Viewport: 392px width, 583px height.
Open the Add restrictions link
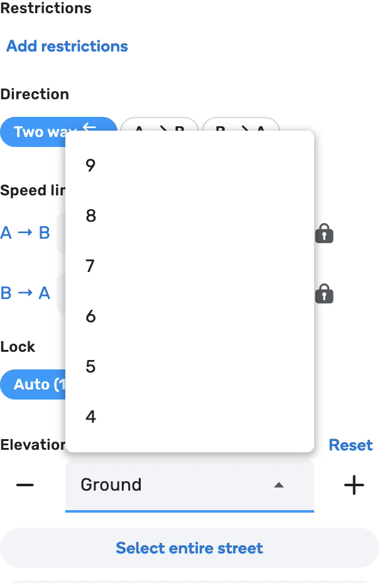(67, 46)
